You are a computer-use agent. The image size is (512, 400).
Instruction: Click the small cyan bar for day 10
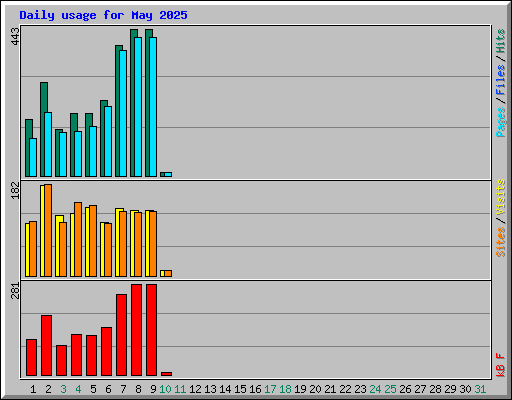coord(168,174)
